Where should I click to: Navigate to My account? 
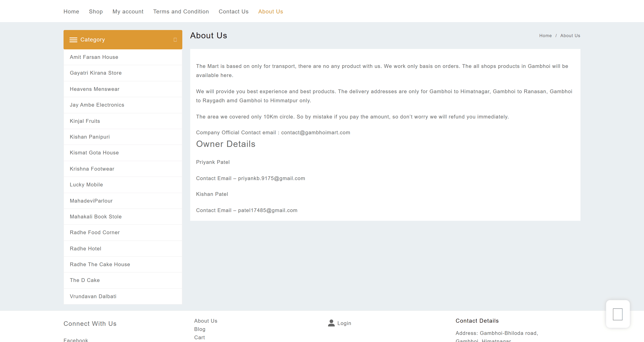pyautogui.click(x=128, y=11)
